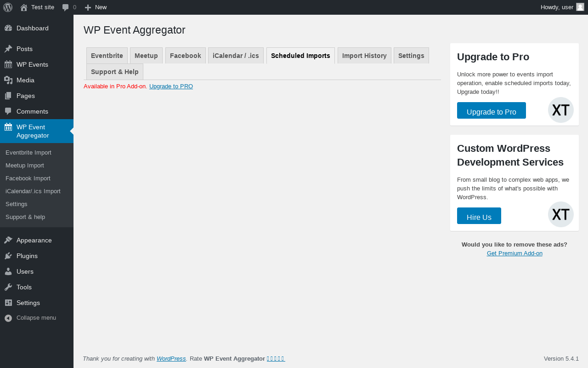Click the Upgrade to Pro button
This screenshot has width=588, height=368.
492,110
